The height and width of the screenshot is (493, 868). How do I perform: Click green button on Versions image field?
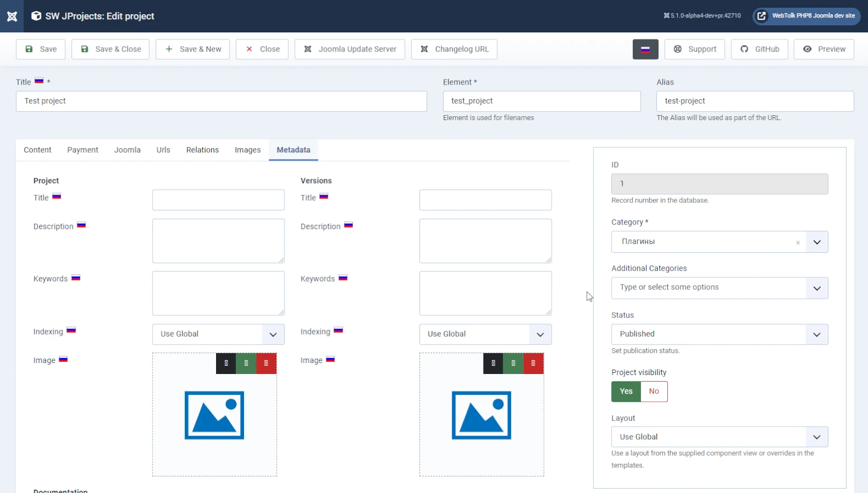tap(513, 363)
